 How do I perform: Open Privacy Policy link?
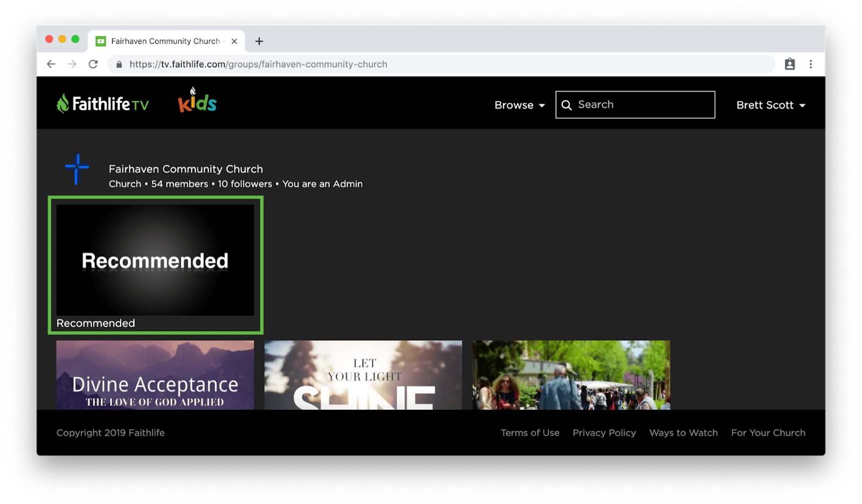coord(604,433)
